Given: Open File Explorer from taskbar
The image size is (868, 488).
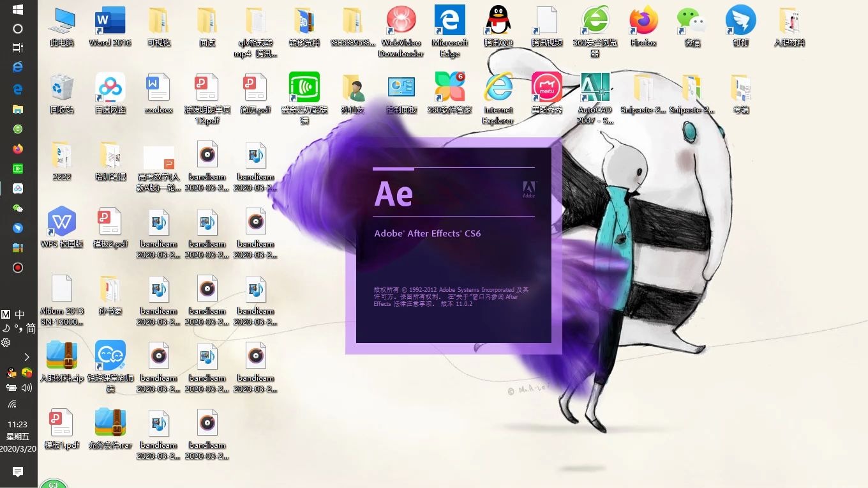Looking at the screenshot, I should 18,109.
